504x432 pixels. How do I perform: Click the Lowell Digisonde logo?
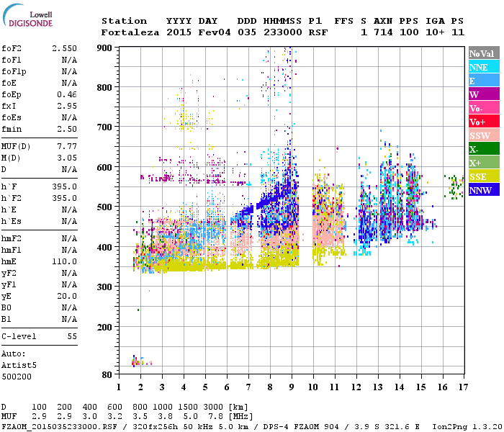coord(27,16)
